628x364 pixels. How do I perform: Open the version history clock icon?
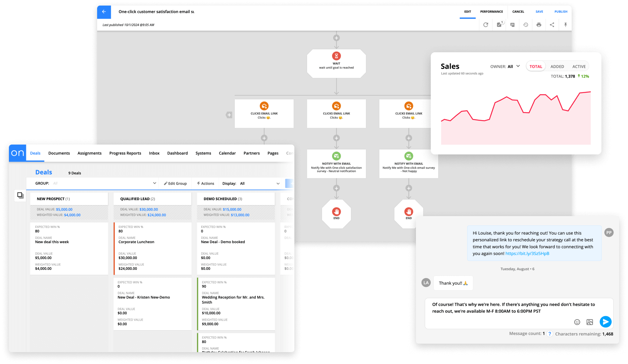(x=526, y=25)
